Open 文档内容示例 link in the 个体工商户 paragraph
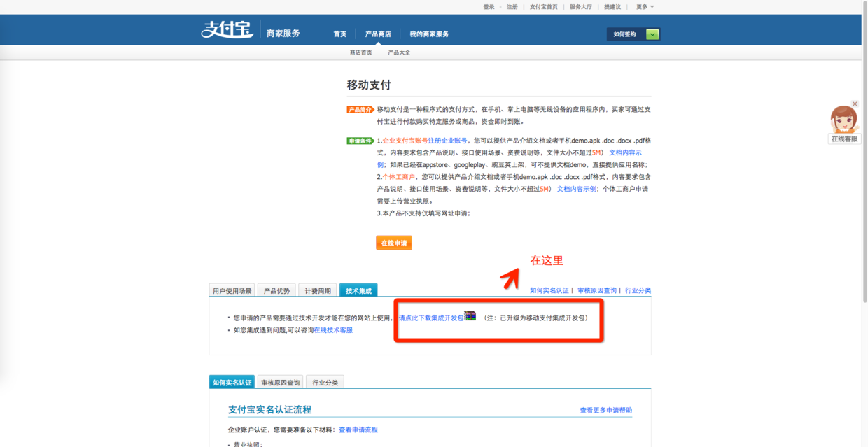The image size is (868, 447). pos(577,189)
